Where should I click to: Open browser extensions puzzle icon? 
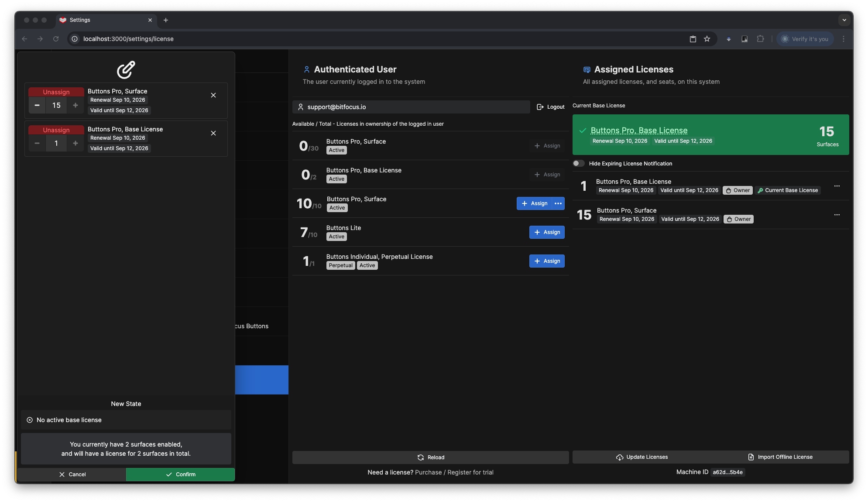pos(761,39)
